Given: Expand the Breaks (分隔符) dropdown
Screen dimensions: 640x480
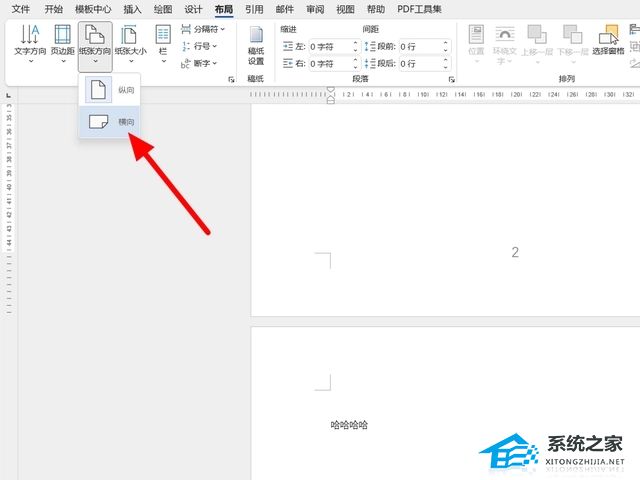Looking at the screenshot, I should click(204, 29).
